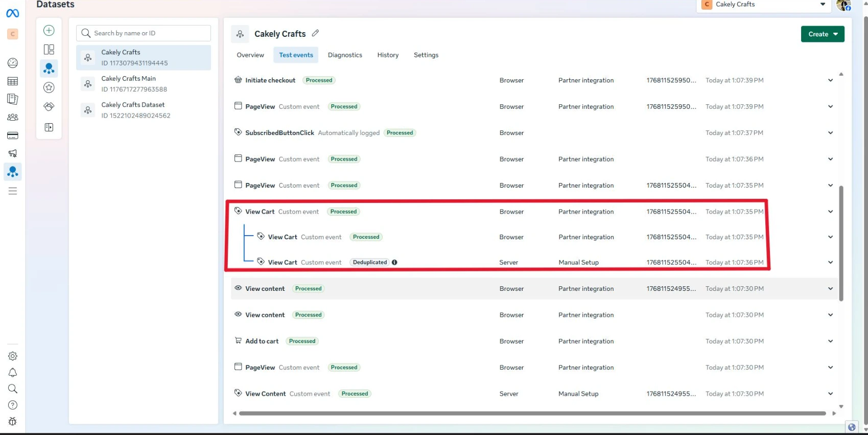Image resolution: width=868 pixels, height=435 pixels.
Task: Click the Search by name or ID field
Action: click(x=148, y=33)
